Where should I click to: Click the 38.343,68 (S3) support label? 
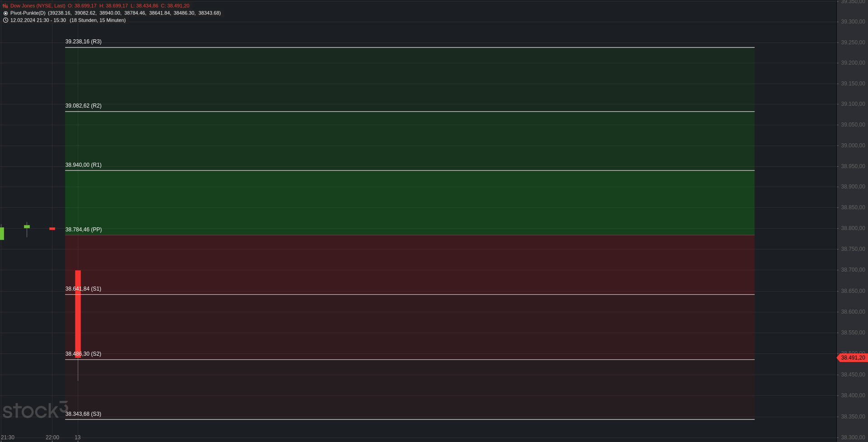pos(83,414)
